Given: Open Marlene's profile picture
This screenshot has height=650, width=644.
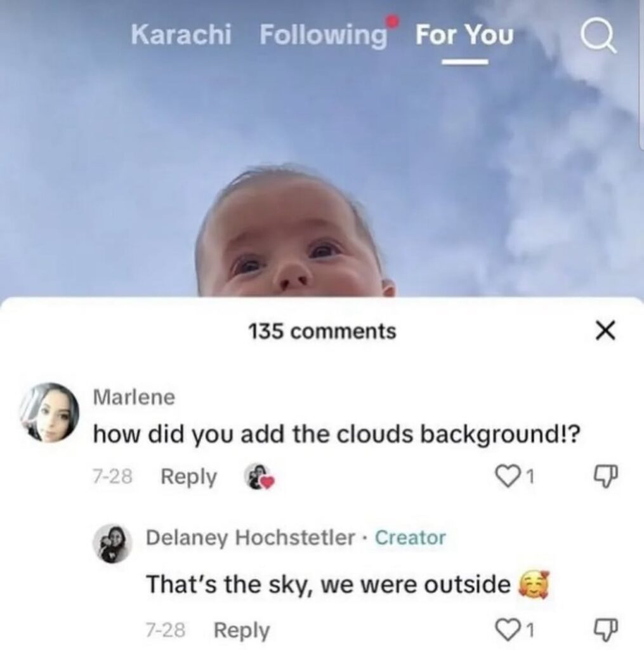Looking at the screenshot, I should (x=49, y=413).
